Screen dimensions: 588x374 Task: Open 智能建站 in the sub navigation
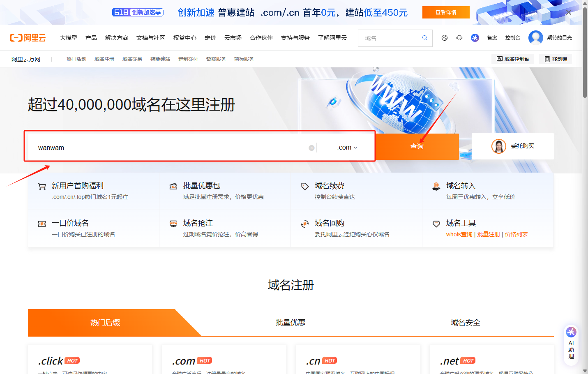click(160, 59)
